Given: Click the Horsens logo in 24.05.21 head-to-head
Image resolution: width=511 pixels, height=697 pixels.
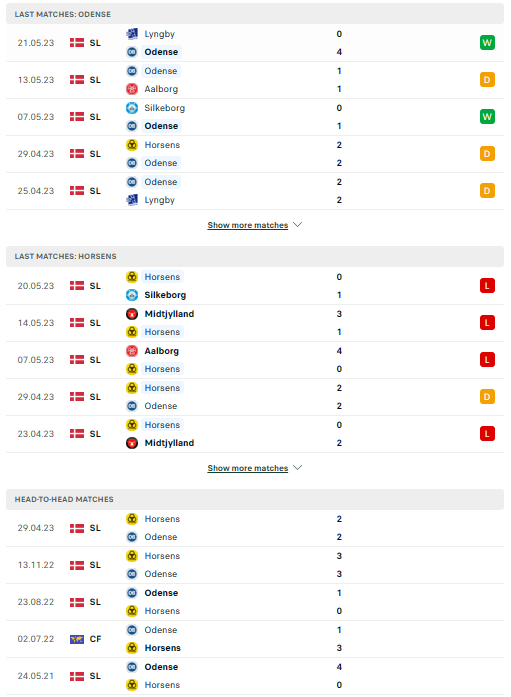Looking at the screenshot, I should point(132,685).
